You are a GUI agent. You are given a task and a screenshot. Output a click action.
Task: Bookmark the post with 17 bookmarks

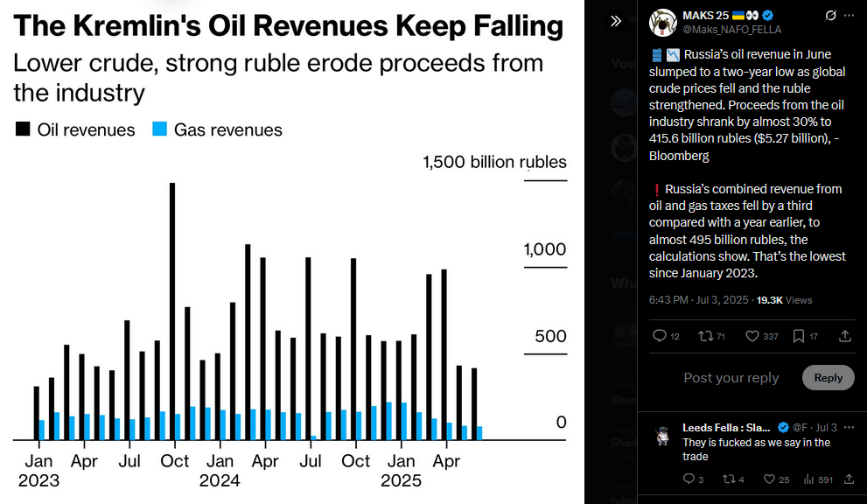tap(799, 336)
